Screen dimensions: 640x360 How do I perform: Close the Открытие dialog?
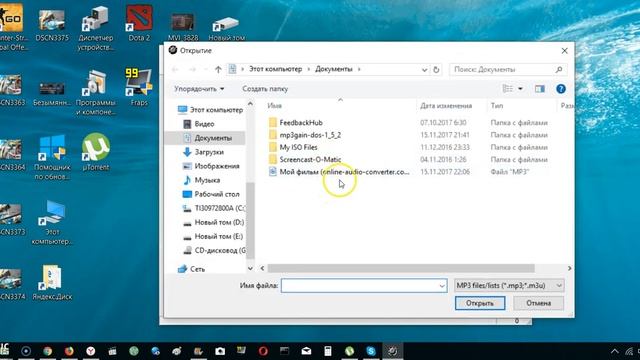564,51
